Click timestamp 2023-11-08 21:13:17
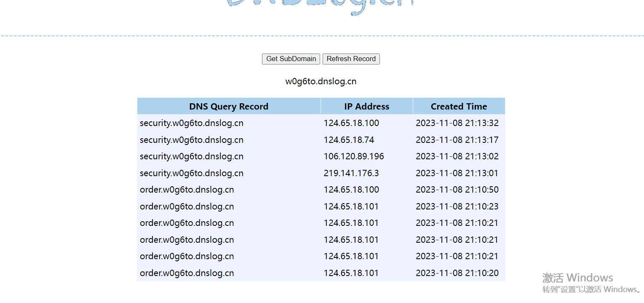Viewport: 644px width, 303px height. pyautogui.click(x=457, y=140)
